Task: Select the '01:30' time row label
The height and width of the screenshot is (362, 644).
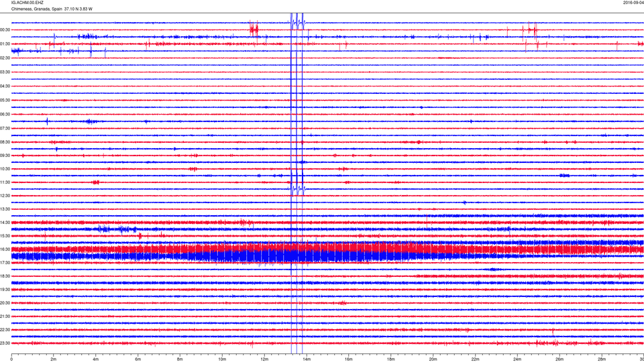Action: (x=5, y=44)
